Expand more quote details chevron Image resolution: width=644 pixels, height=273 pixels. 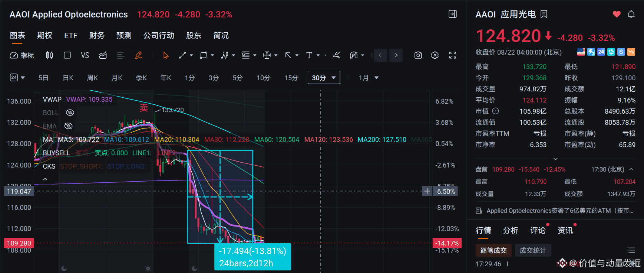click(x=555, y=159)
